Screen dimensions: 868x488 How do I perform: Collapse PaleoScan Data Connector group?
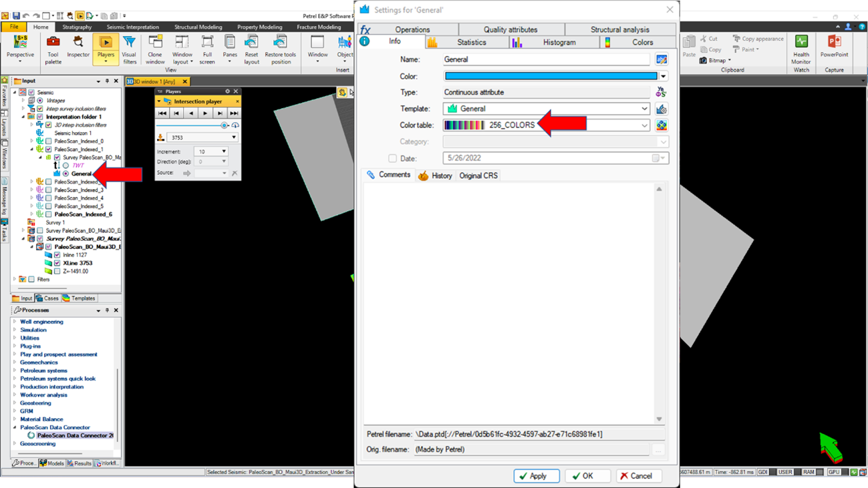coord(15,427)
